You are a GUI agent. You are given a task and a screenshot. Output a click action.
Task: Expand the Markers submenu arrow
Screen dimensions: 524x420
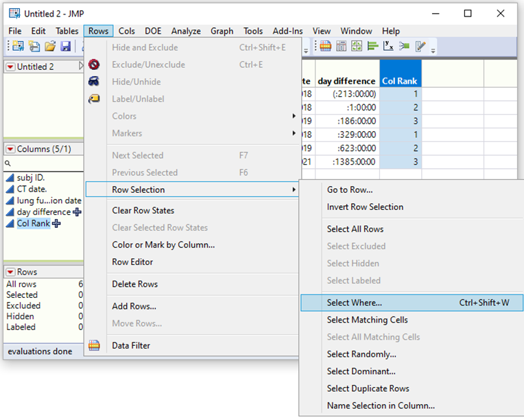click(294, 133)
